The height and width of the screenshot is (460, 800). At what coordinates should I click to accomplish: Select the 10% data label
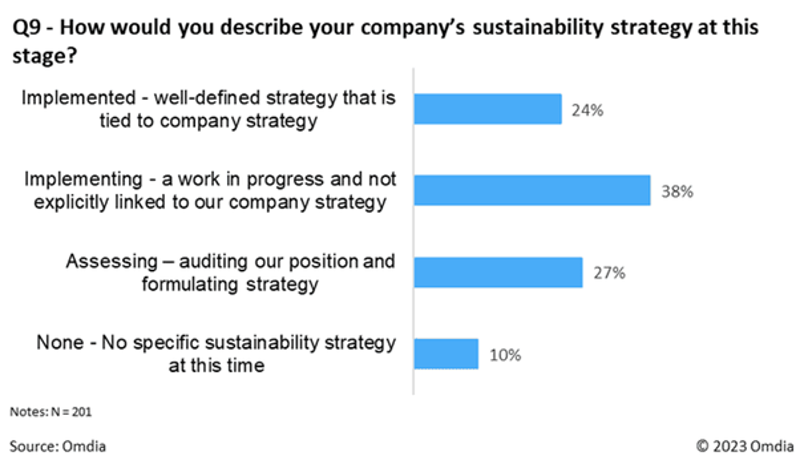point(505,355)
